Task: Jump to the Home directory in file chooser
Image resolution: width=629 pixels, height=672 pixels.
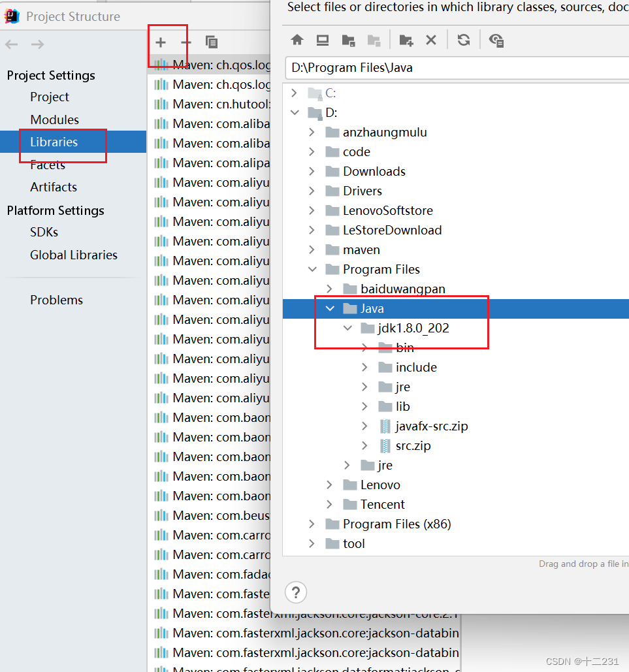Action: 297,40
